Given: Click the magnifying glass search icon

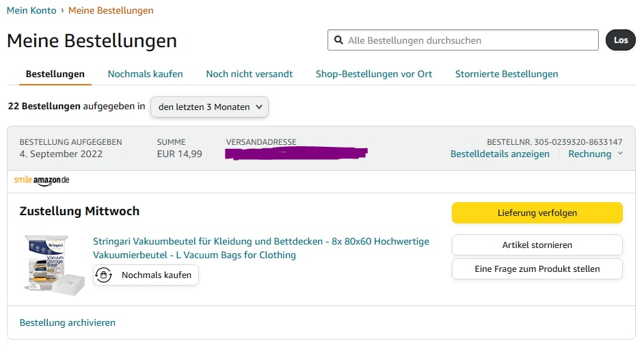Looking at the screenshot, I should (338, 40).
